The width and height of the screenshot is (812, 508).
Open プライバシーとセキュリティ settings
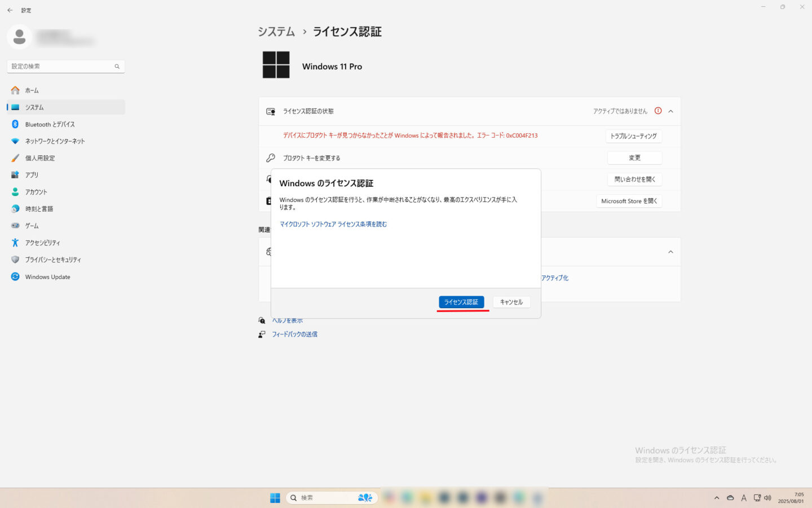pyautogui.click(x=66, y=260)
